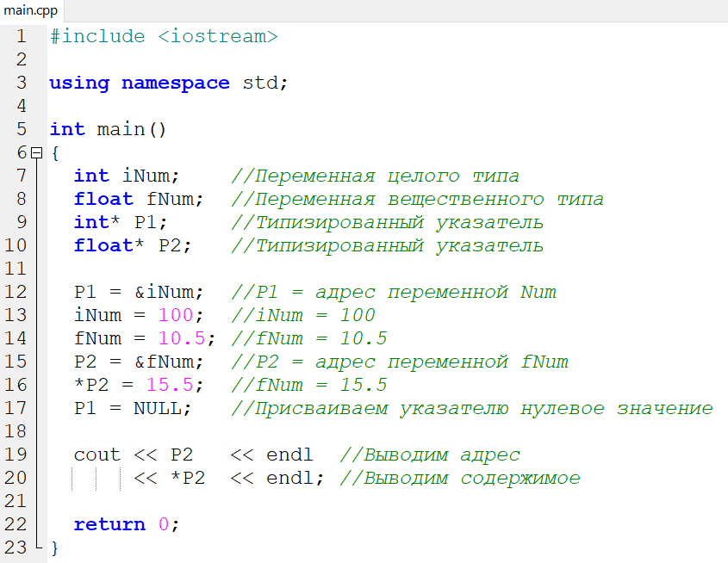728x563 pixels.
Task: Click '&fNum;' on line 15
Action: coord(169,362)
